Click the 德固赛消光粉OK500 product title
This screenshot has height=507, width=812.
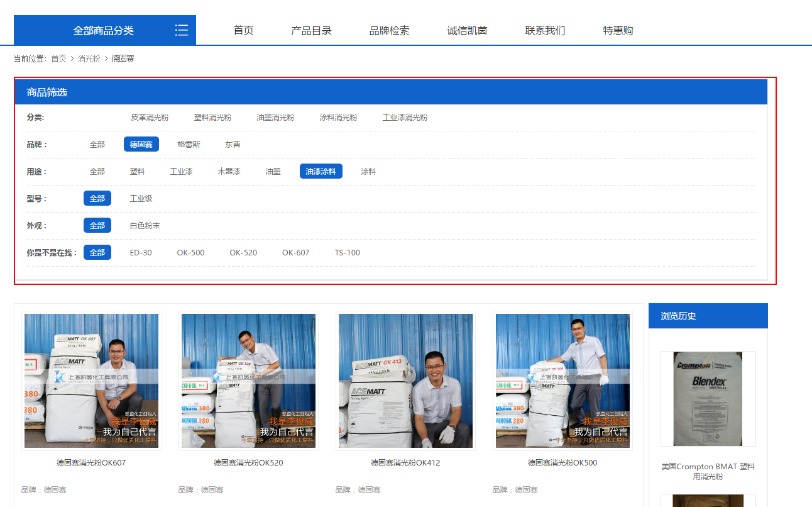[562, 463]
